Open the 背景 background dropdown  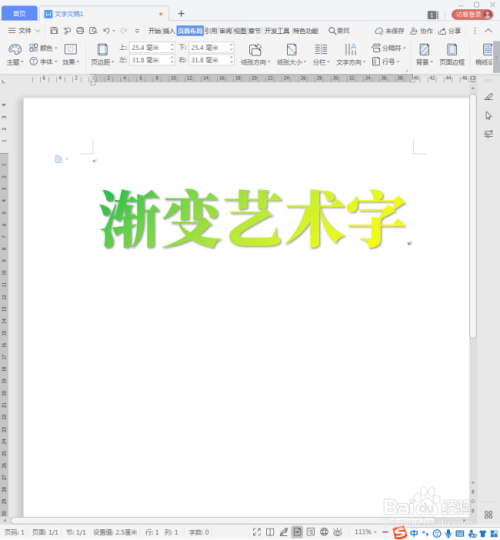(x=424, y=55)
